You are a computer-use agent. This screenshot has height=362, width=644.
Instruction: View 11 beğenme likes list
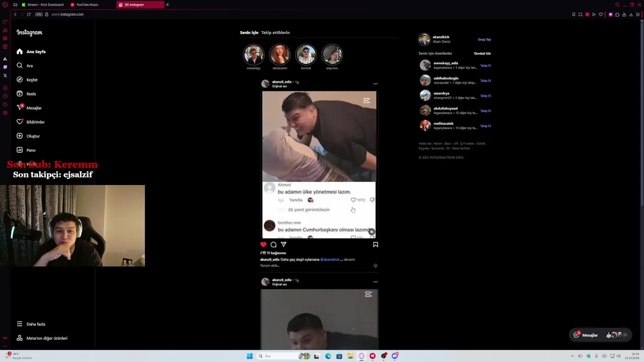276,253
